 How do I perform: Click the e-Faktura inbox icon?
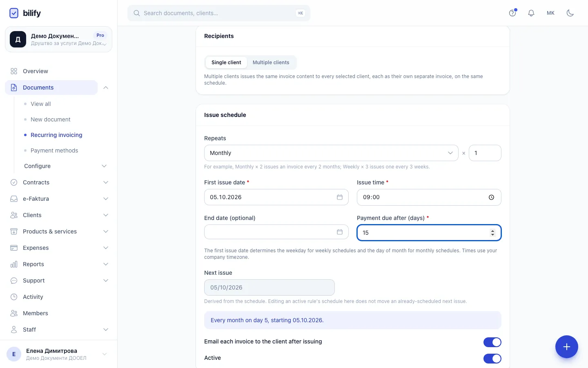(x=14, y=199)
